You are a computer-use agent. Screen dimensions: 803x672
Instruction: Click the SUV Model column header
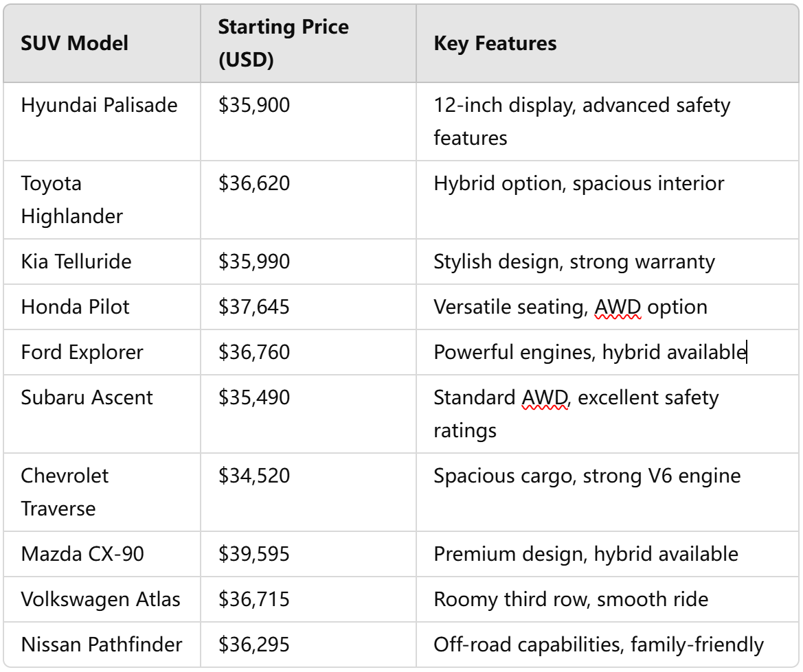(x=102, y=43)
